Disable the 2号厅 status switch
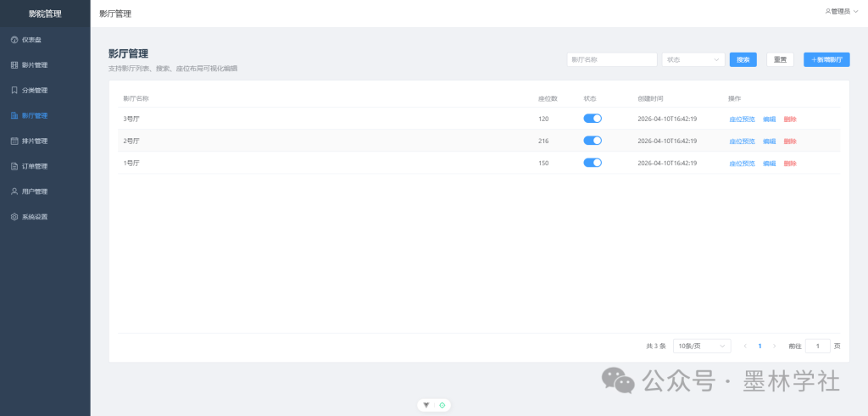 (x=593, y=141)
